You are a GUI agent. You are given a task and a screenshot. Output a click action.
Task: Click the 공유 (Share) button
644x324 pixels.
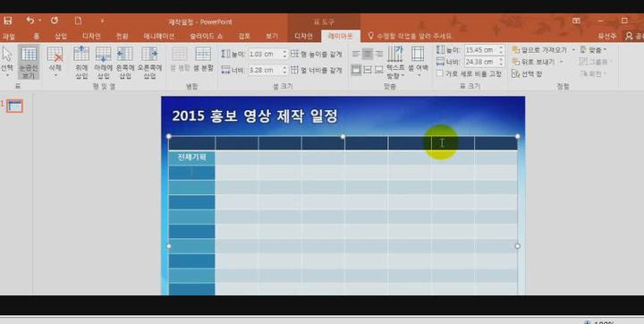click(x=634, y=36)
